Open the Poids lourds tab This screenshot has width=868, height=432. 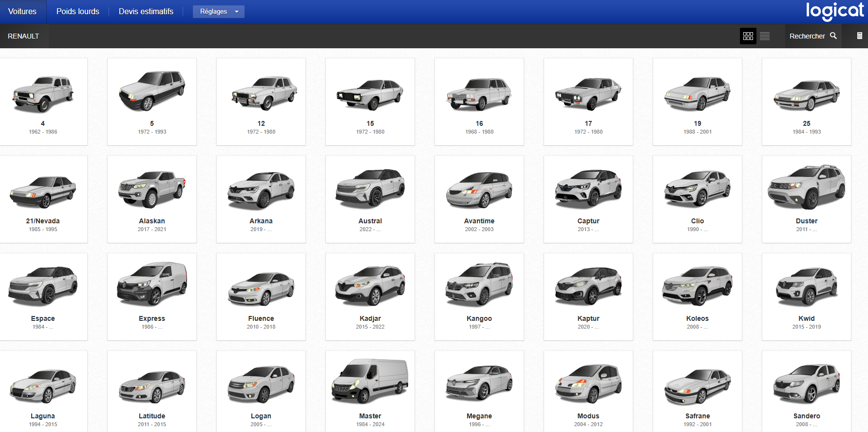tap(78, 12)
